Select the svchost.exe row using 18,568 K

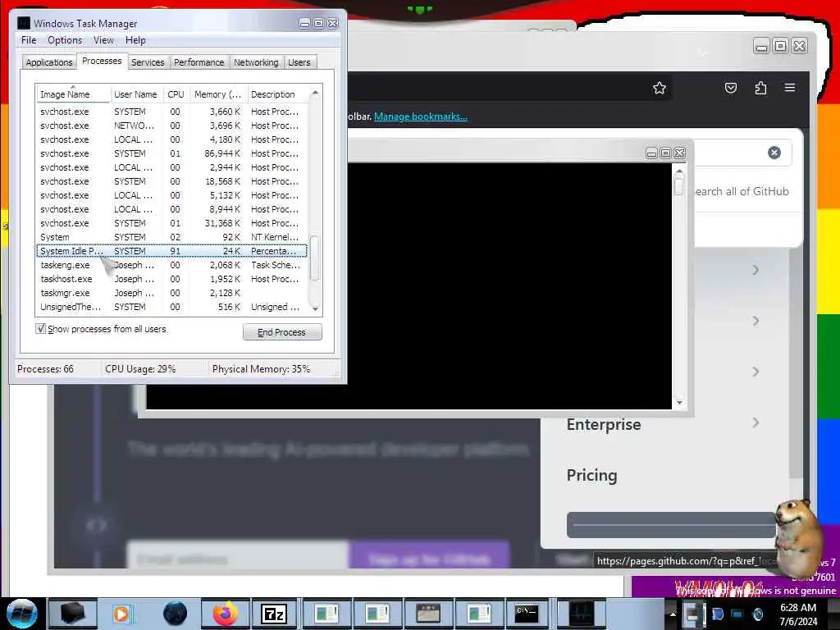coord(172,181)
